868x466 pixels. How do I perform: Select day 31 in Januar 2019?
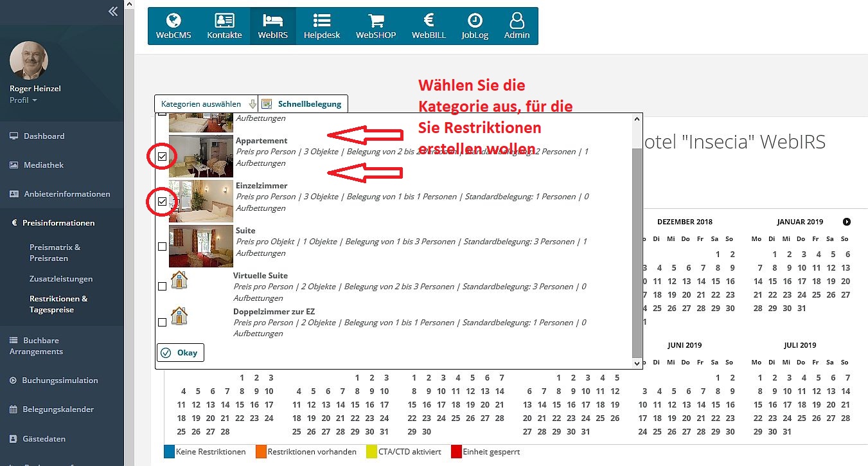coord(801,308)
